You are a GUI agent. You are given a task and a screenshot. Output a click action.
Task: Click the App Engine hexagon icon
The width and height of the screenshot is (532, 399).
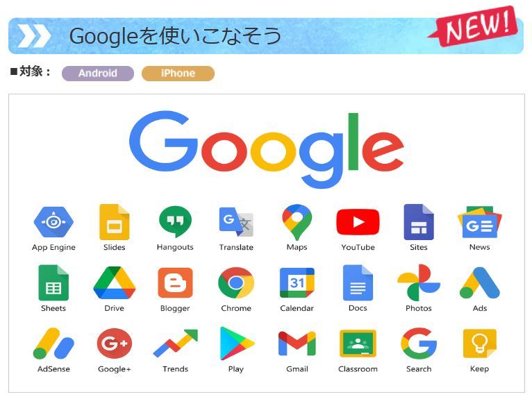pyautogui.click(x=53, y=222)
